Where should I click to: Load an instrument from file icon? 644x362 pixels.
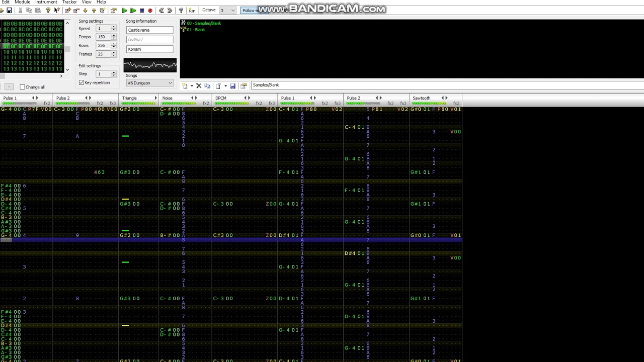point(218,86)
